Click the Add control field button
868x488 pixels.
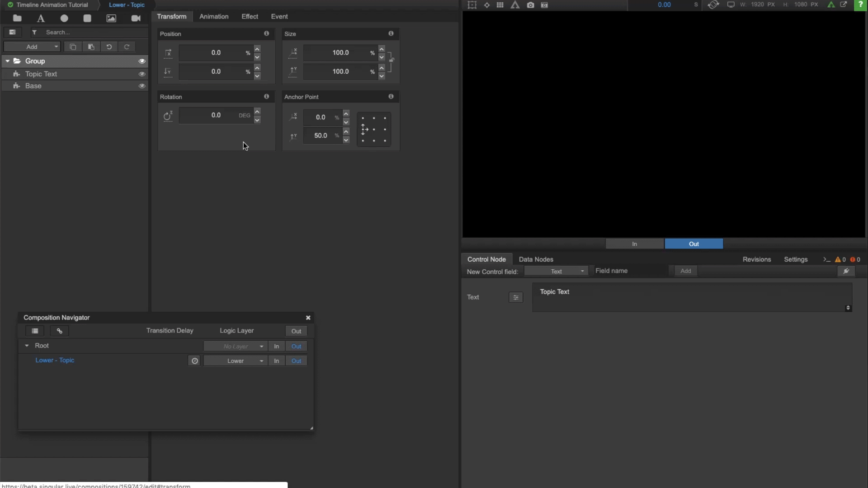click(685, 271)
